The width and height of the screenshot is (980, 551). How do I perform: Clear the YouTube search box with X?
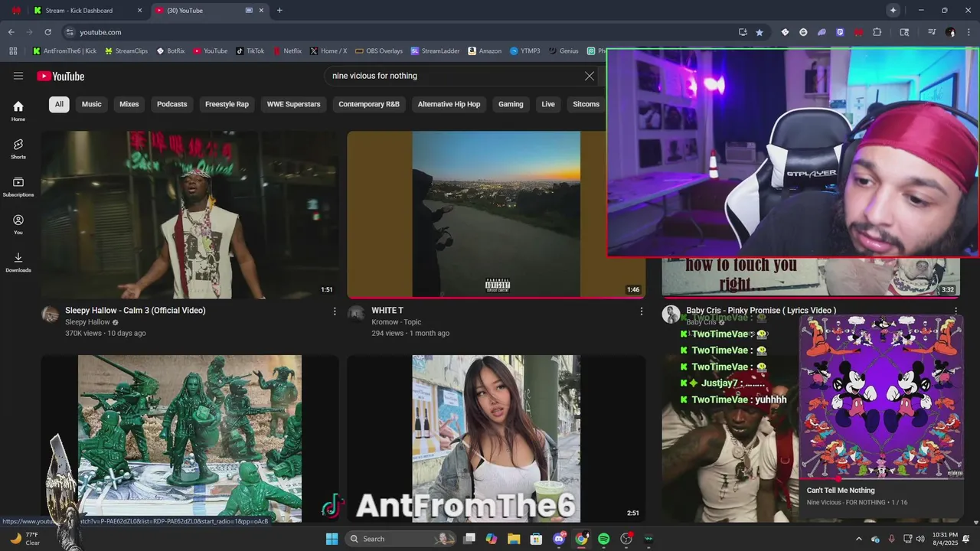tap(590, 76)
